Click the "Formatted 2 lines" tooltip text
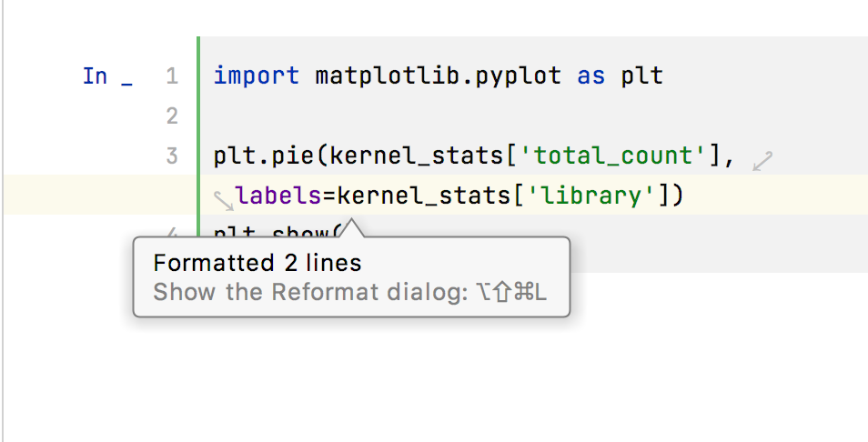This screenshot has width=868, height=442. click(x=257, y=264)
